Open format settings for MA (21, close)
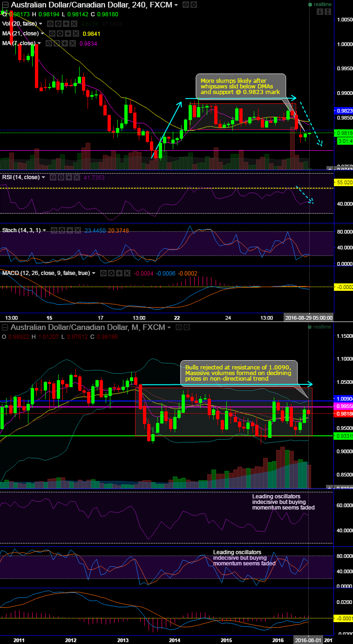This screenshot has height=644, width=353. pyautogui.click(x=60, y=34)
